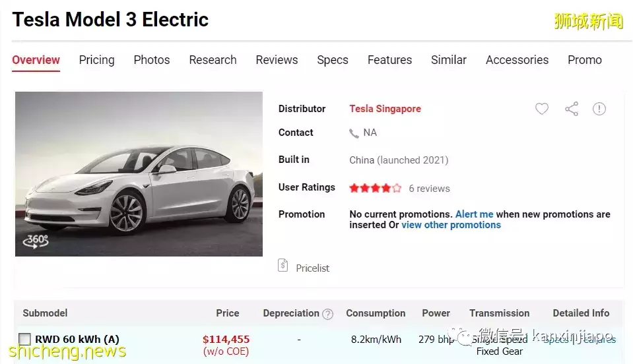
Task: Select the Reviews tab
Action: pos(277,60)
